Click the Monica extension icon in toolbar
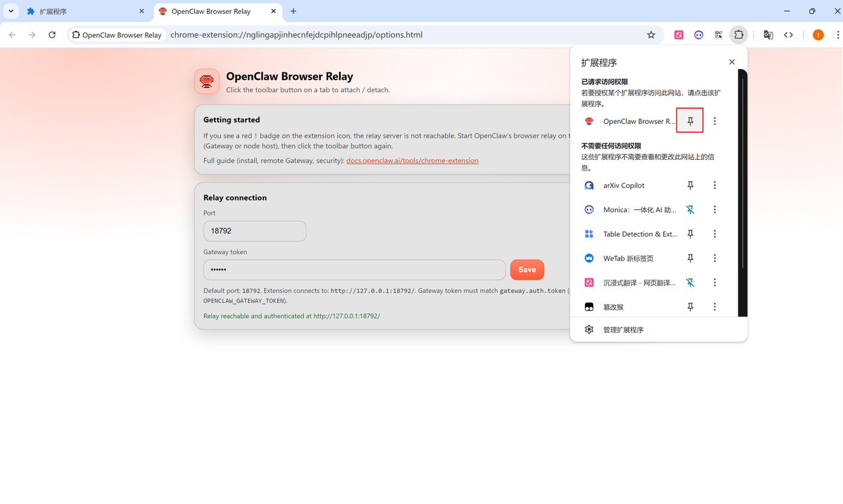 pyautogui.click(x=698, y=35)
